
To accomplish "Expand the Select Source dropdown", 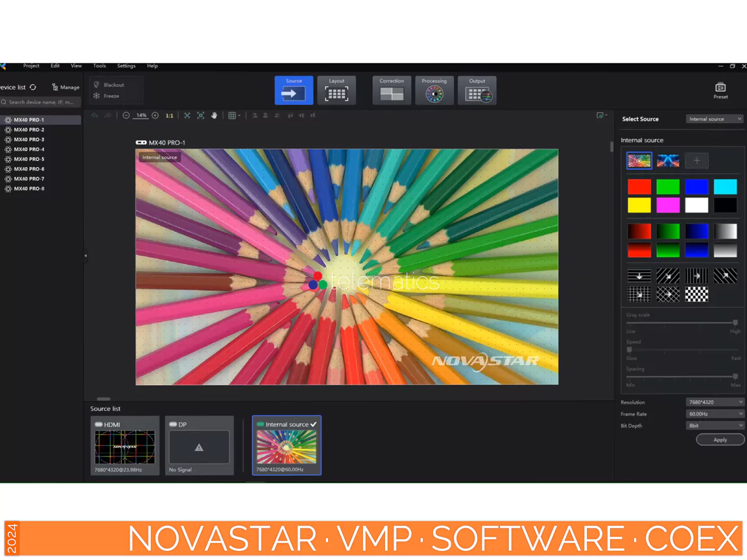I will pos(714,119).
